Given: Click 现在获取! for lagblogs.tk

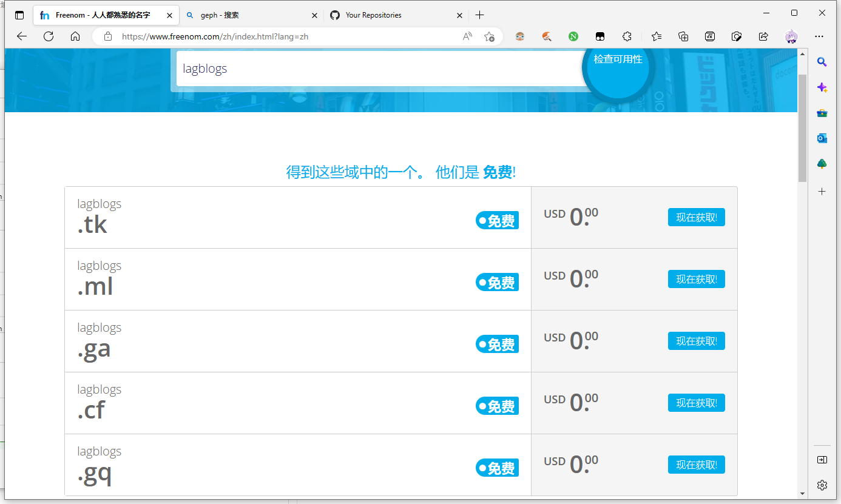Looking at the screenshot, I should [x=696, y=217].
